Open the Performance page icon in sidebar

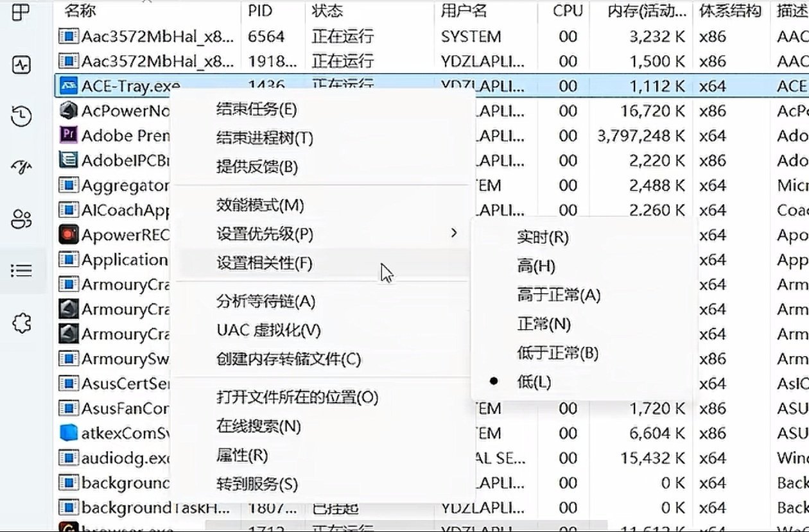[22, 64]
